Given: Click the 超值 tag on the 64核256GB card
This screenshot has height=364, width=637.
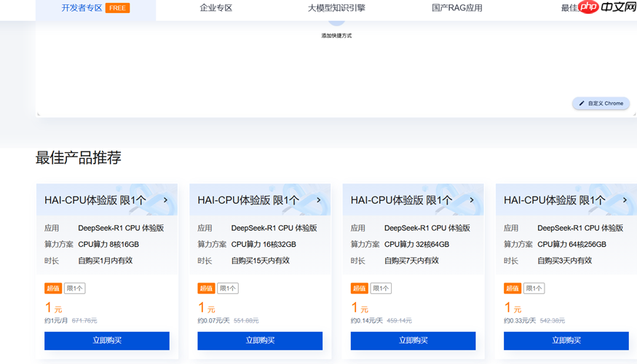Looking at the screenshot, I should point(513,288).
